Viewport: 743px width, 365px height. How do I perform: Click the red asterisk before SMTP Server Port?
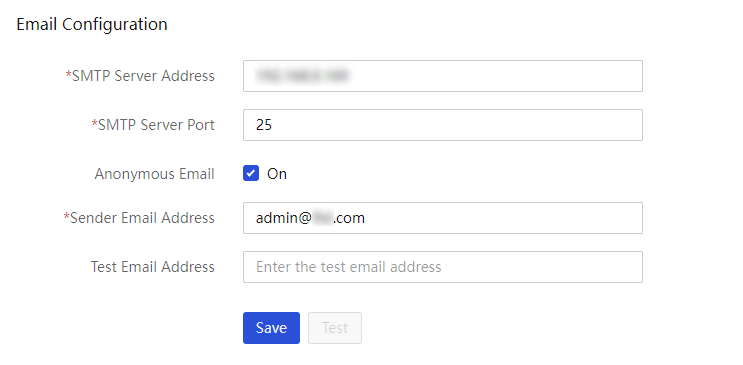[x=94, y=124]
